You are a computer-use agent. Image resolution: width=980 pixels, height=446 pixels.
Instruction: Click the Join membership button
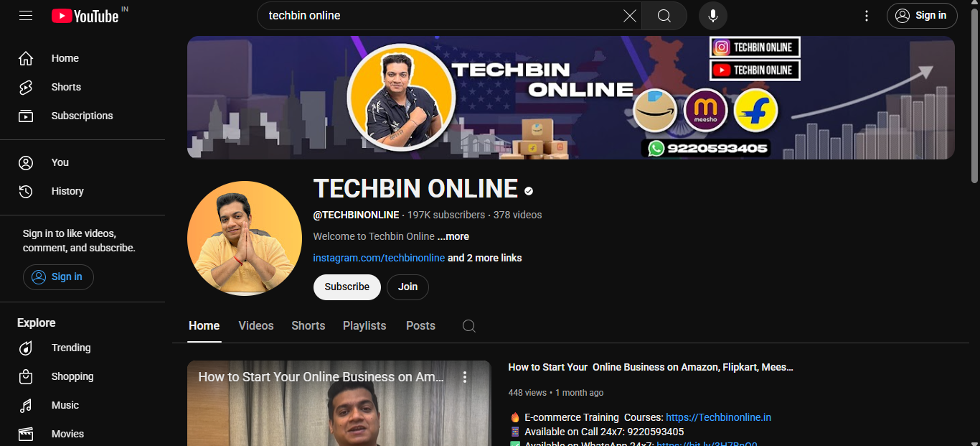point(407,287)
